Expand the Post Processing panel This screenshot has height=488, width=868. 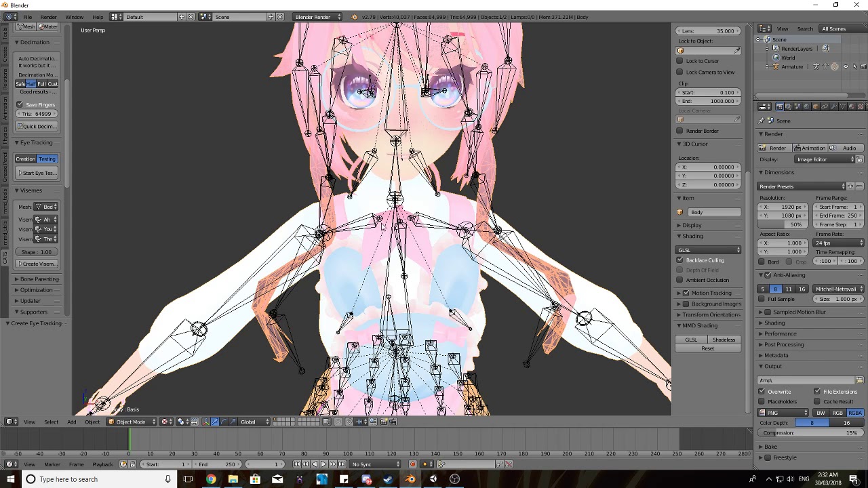pos(783,344)
